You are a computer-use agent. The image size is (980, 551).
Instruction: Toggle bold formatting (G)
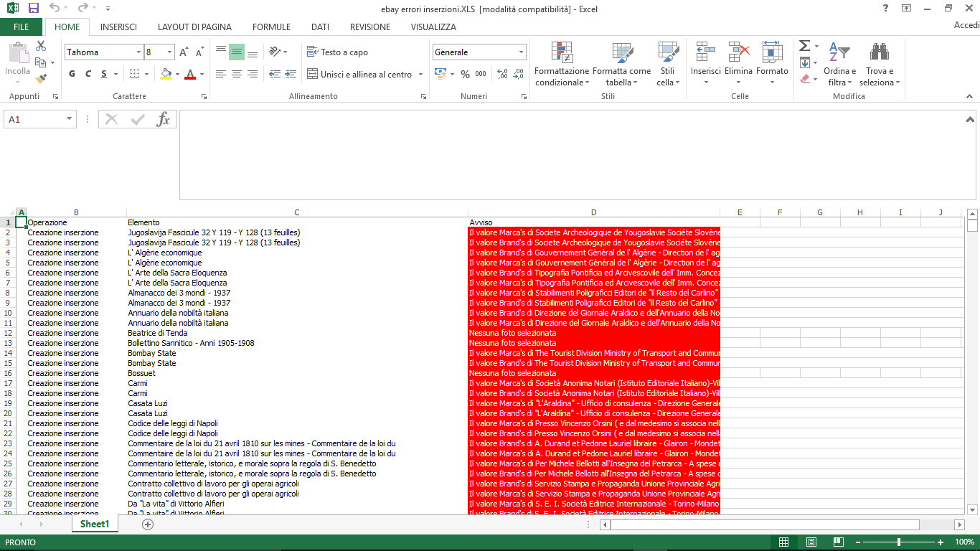(x=72, y=74)
